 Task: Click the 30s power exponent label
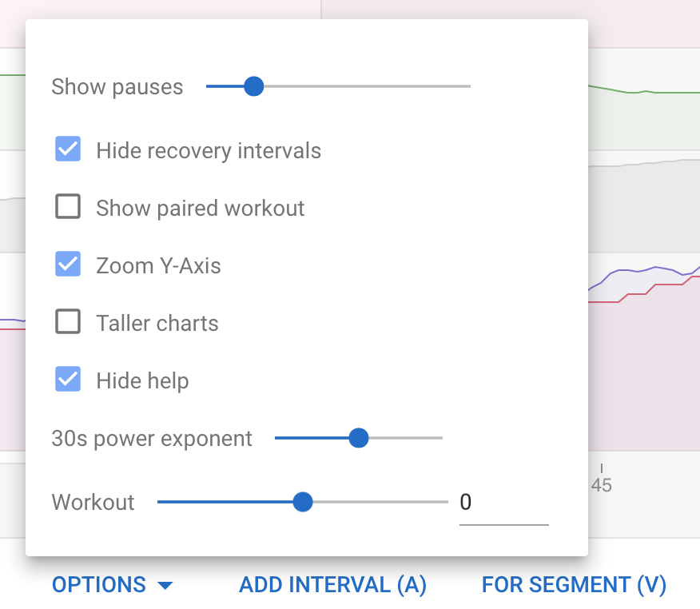point(152,438)
